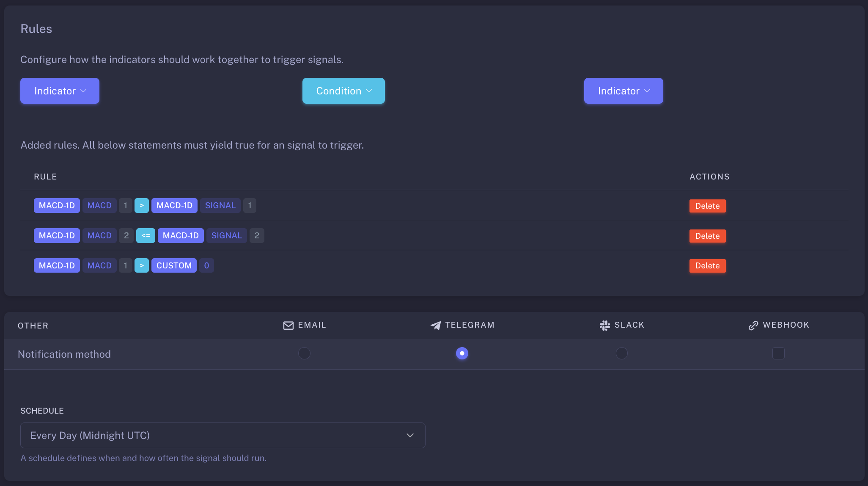
Task: Delete the MACD 2 <= SIGNAL 2 rule
Action: 707,236
